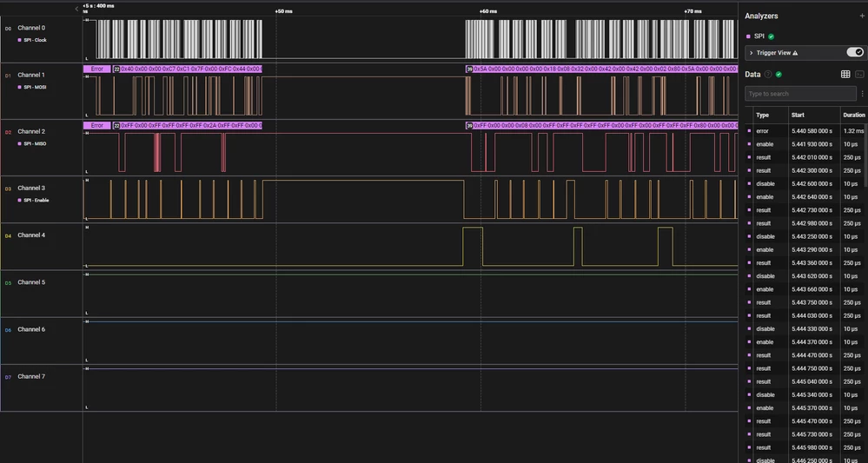868x463 pixels.
Task: Click purple marker before SPI - Clock label
Action: [x=20, y=40]
